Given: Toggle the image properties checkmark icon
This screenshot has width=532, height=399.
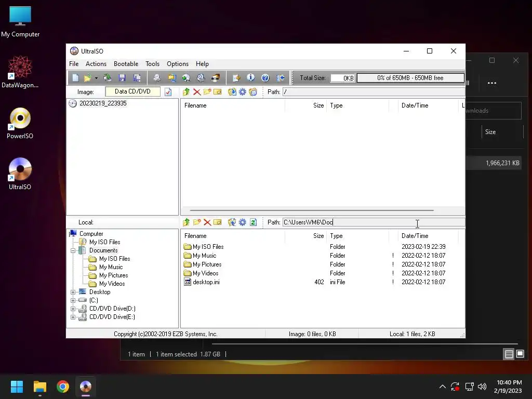Looking at the screenshot, I should [168, 92].
